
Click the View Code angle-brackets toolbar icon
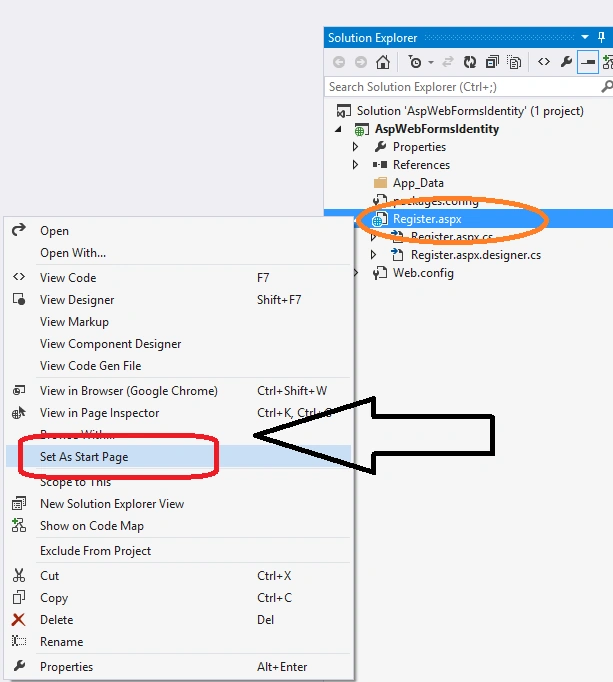[x=544, y=62]
